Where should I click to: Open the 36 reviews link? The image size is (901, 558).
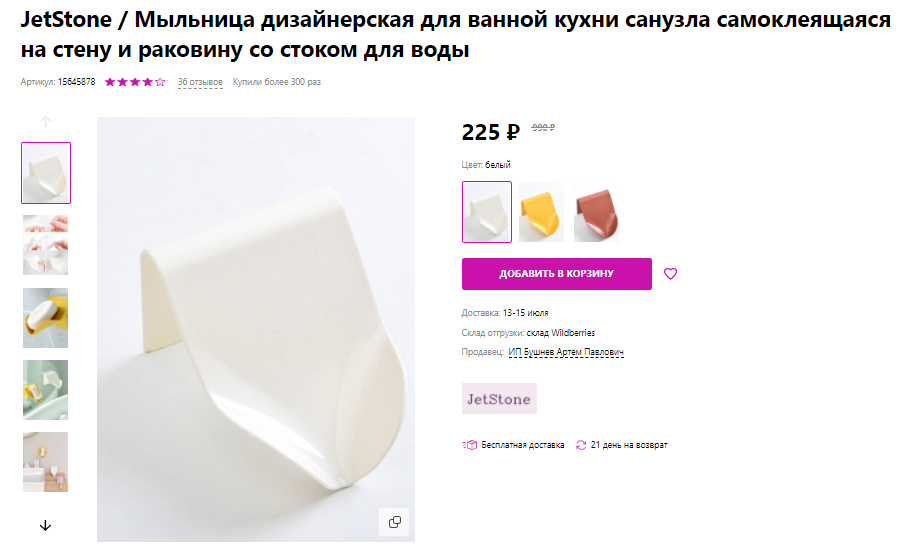[x=200, y=82]
